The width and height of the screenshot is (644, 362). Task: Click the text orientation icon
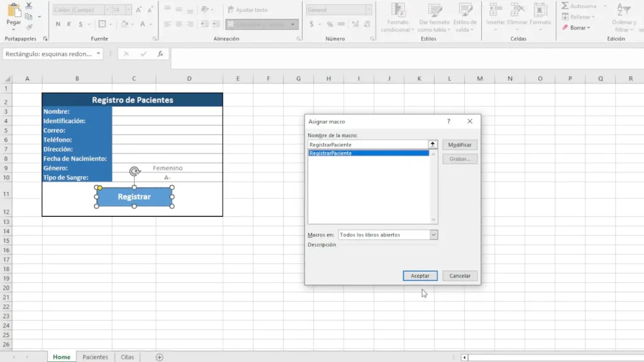(205, 9)
